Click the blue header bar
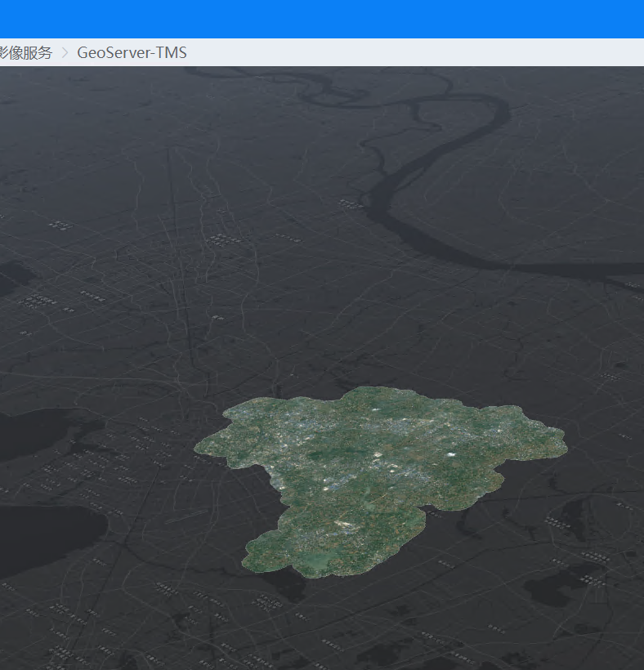Image resolution: width=644 pixels, height=670 pixels. tap(322, 19)
